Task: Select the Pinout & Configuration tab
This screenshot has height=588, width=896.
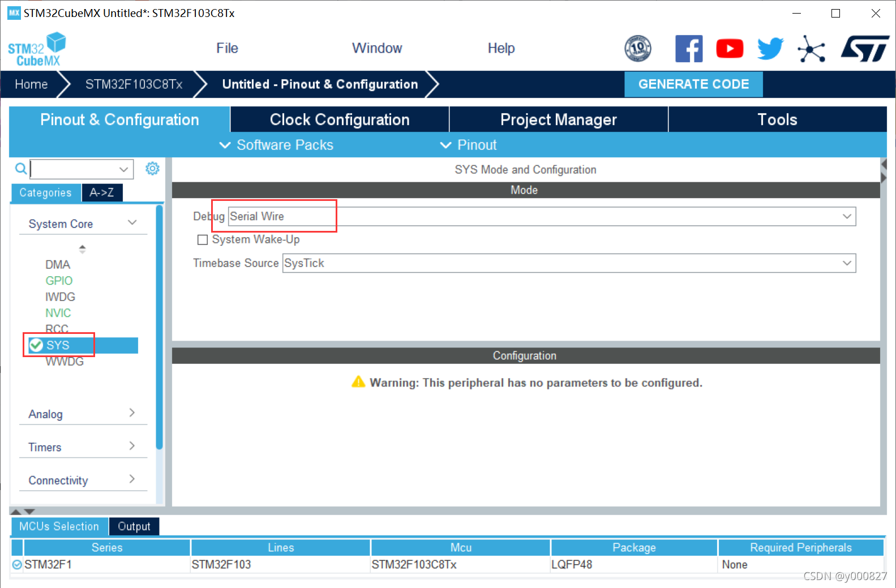Action: [119, 119]
